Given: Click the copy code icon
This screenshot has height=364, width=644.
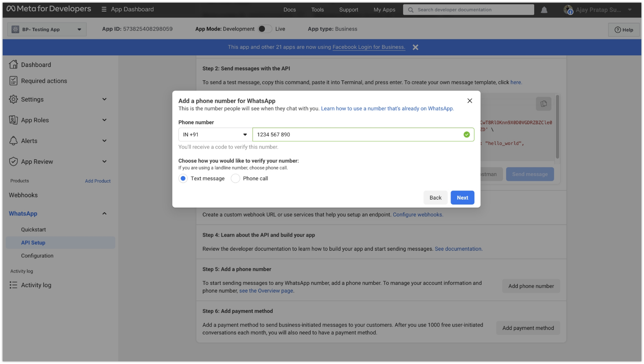Looking at the screenshot, I should pos(543,104).
